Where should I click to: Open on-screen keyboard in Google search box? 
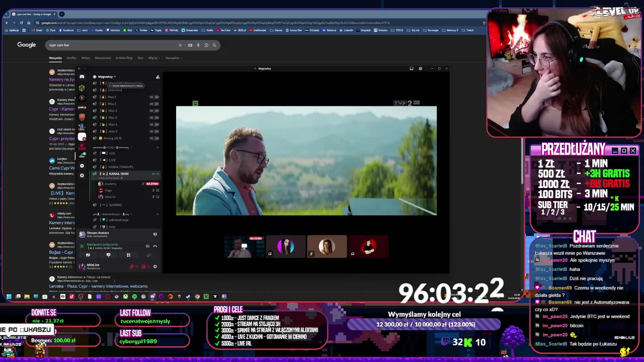click(190, 45)
